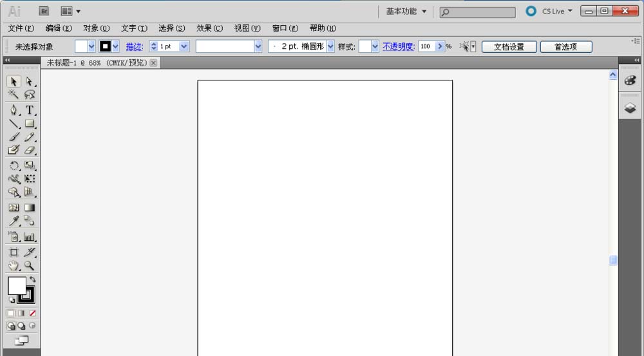Screen dimensions: 644x356
Task: Open the 对象(O) menu
Action: [x=97, y=28]
